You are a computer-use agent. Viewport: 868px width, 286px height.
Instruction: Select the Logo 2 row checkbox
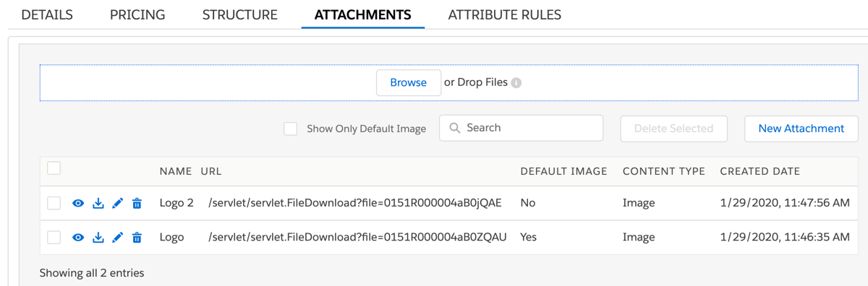54,204
